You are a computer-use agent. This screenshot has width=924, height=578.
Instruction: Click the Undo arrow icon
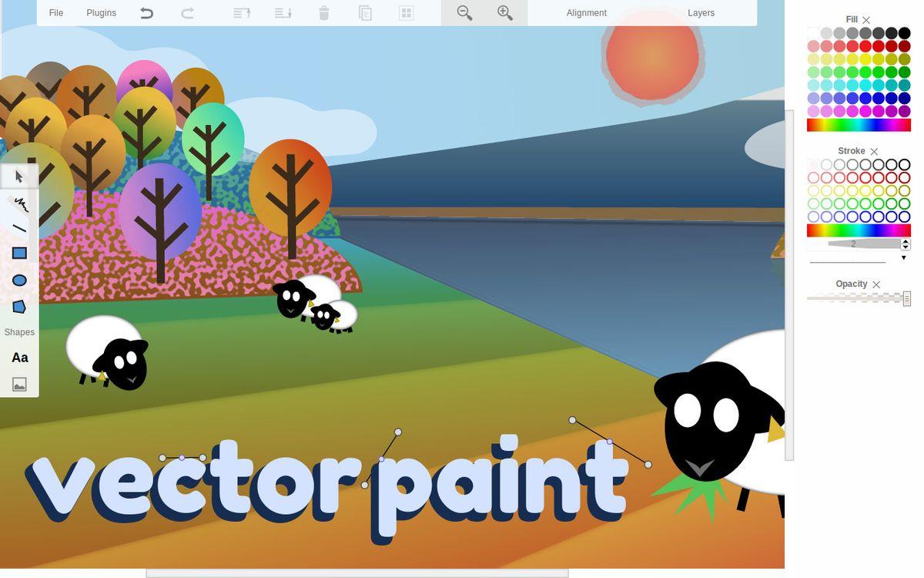click(x=146, y=13)
